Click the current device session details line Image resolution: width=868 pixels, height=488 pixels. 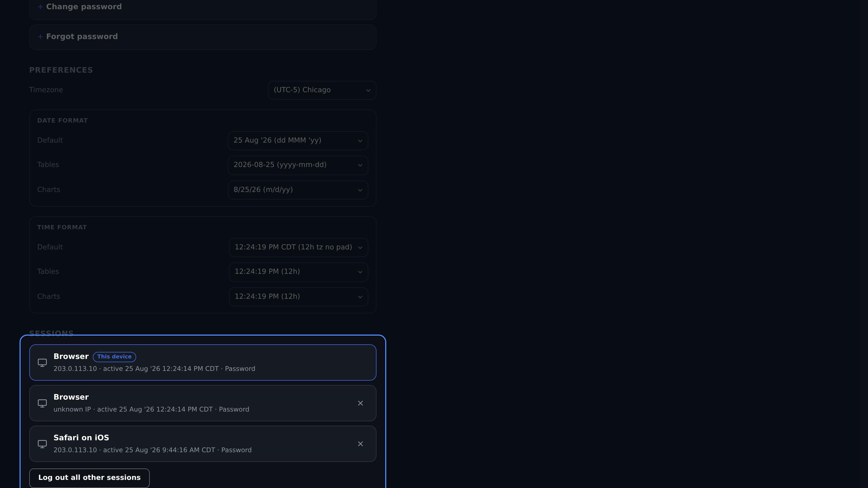[154, 369]
